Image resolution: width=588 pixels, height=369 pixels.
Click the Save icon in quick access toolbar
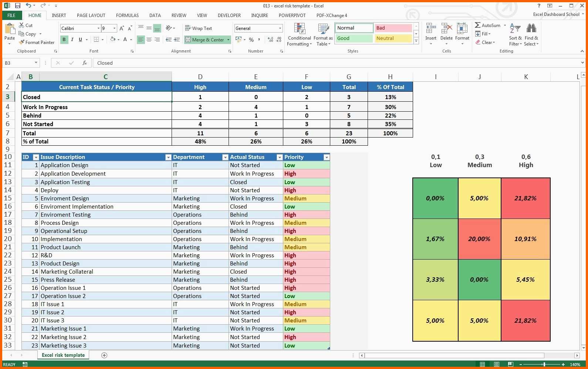[17, 6]
